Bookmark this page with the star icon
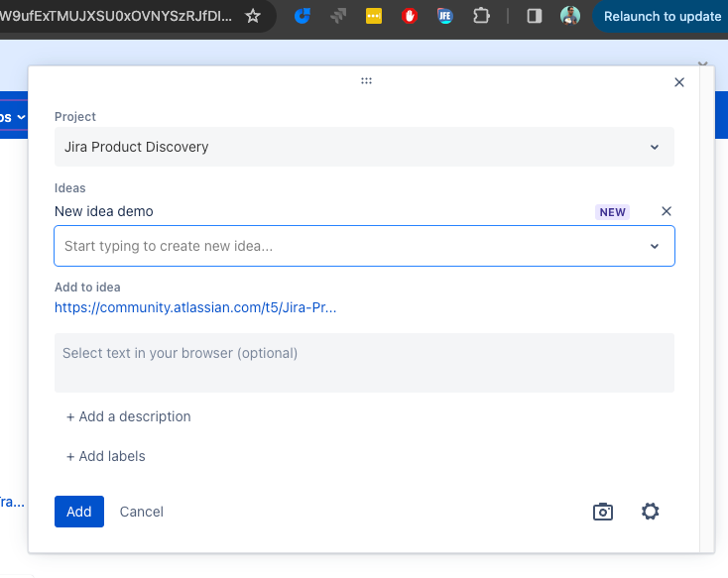 (x=253, y=16)
